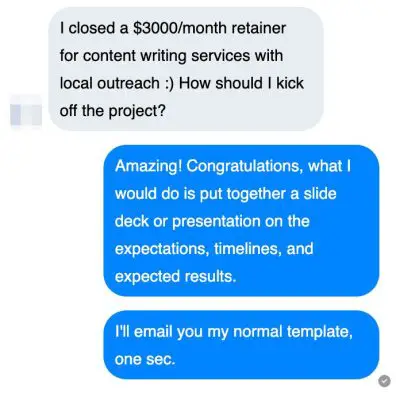Open the blurred sender avatar
Screen dimensions: 396x400
26,111
